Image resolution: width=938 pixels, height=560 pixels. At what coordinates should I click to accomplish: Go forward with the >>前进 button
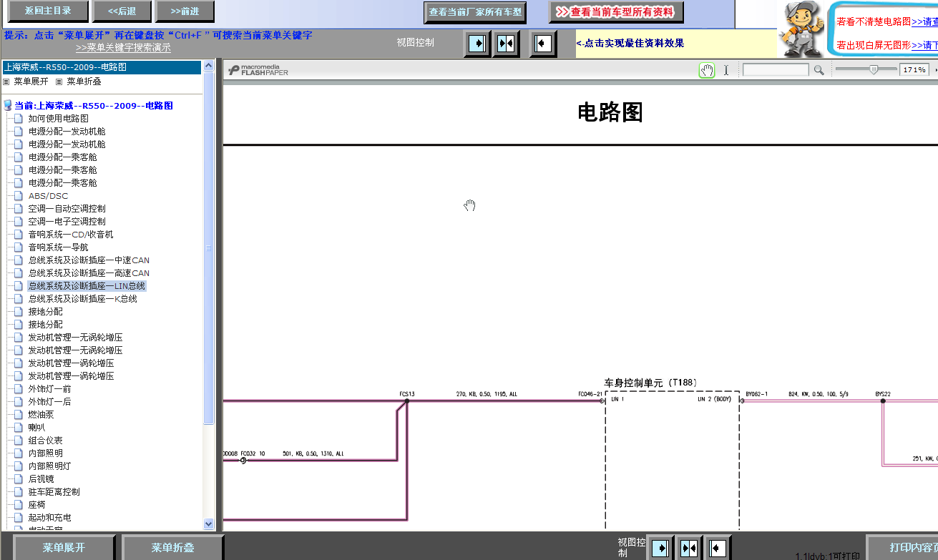point(185,11)
